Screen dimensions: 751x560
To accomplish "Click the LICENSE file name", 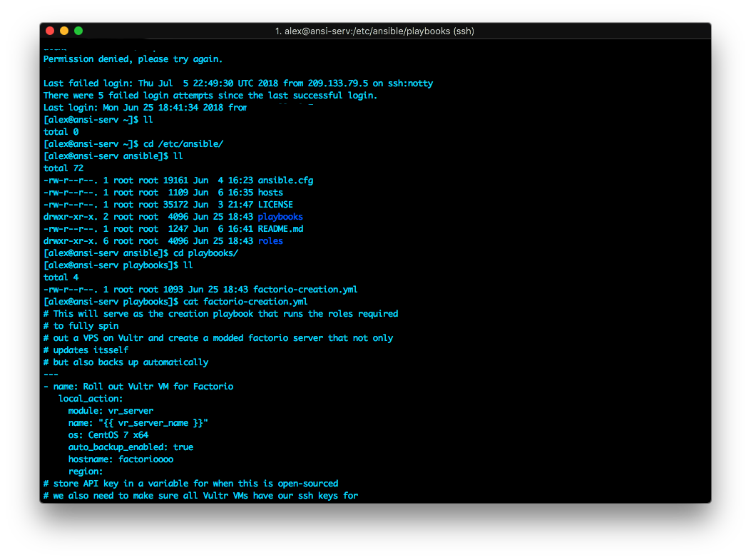I will point(275,205).
